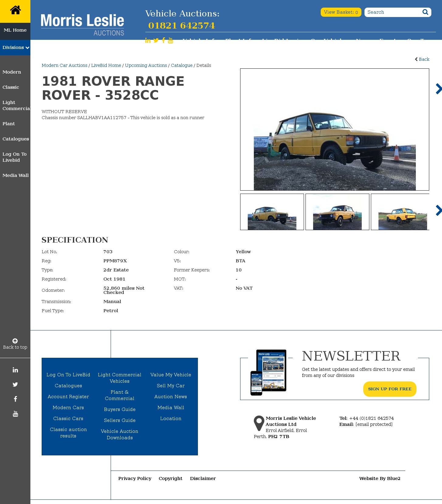Screen dimensions: 442x504
Task: Open Twitter icon in header
Action: [156, 40]
